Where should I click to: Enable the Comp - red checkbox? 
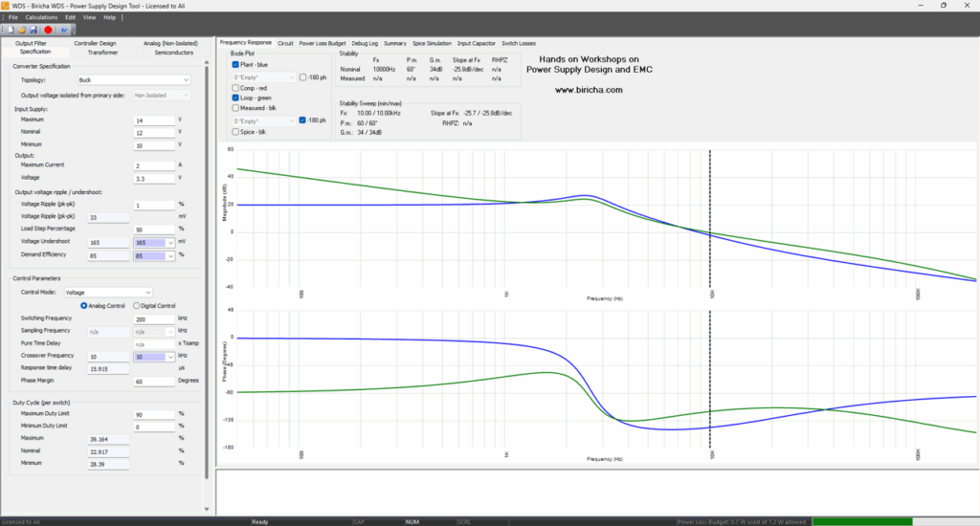point(236,87)
